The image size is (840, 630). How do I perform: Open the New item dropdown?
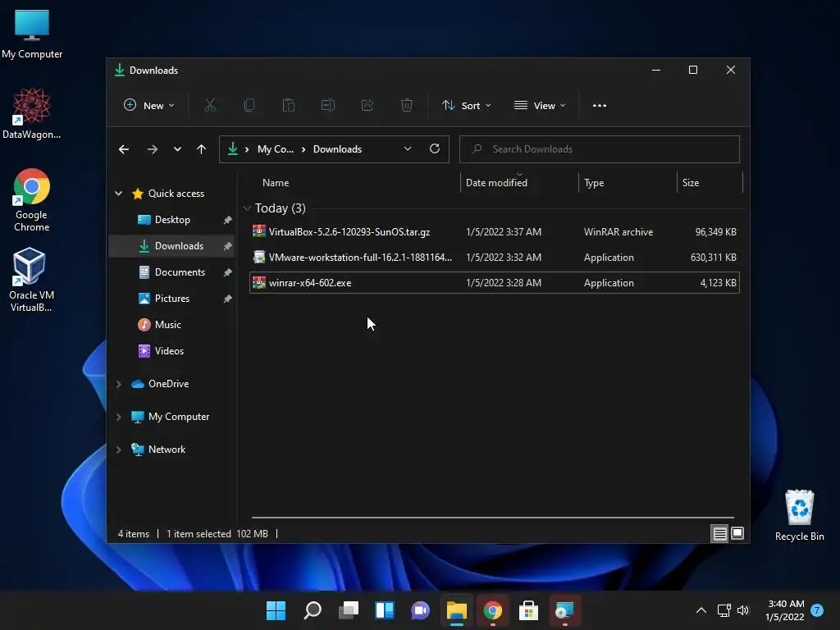(x=149, y=106)
